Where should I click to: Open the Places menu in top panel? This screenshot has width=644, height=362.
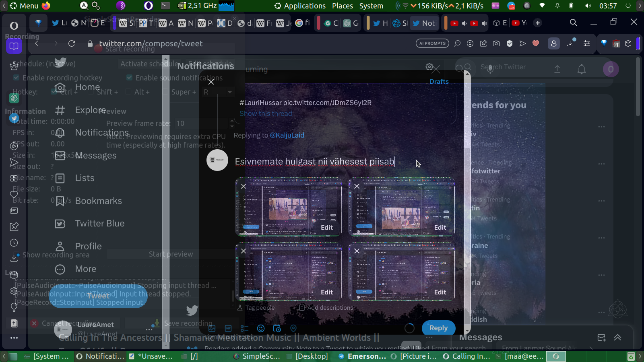coord(342,6)
